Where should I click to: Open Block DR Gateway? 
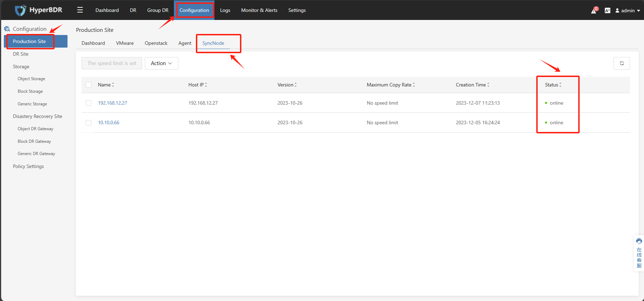(x=34, y=141)
